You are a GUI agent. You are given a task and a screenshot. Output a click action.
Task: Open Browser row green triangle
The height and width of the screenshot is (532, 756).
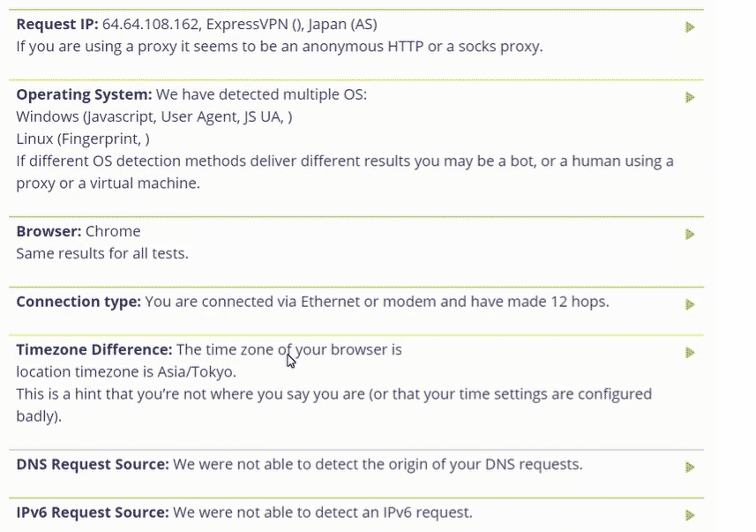690,235
